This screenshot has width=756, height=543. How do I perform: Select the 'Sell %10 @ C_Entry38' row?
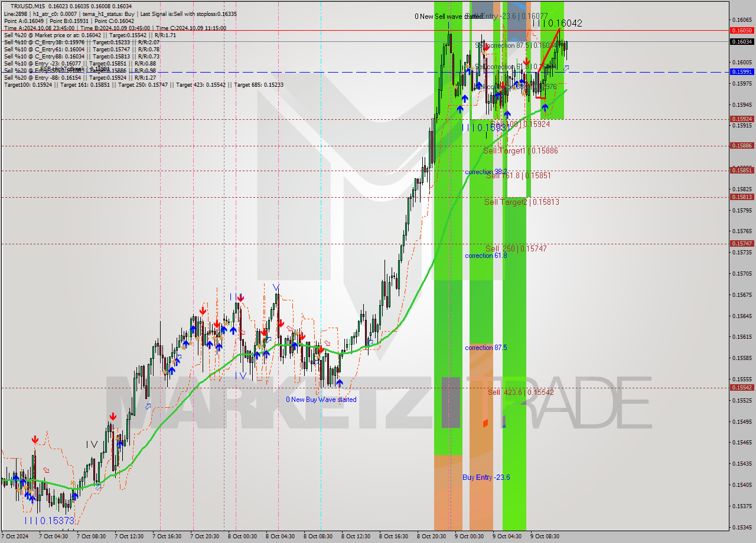tap(82, 42)
